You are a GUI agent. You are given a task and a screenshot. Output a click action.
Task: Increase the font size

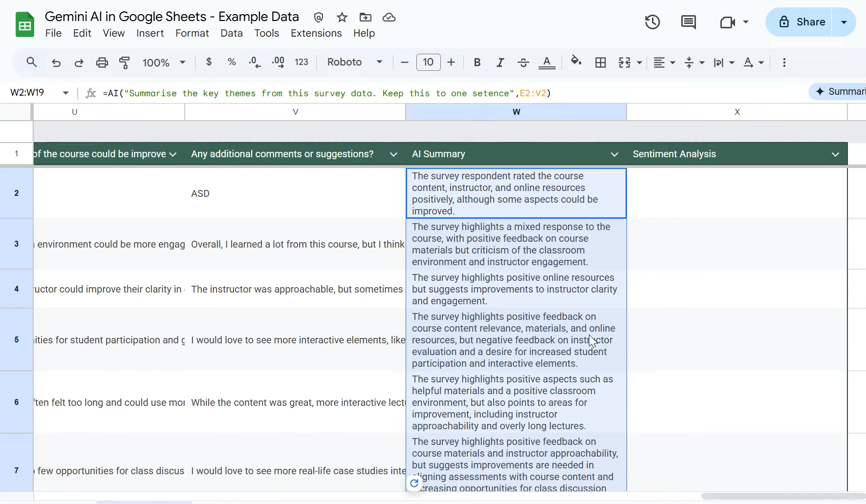click(x=451, y=63)
